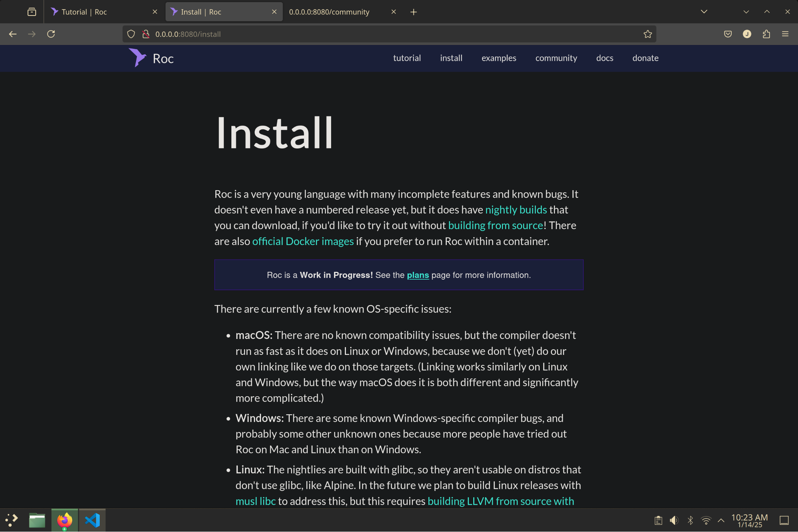Follow the building from source link
The image size is (798, 532).
496,225
